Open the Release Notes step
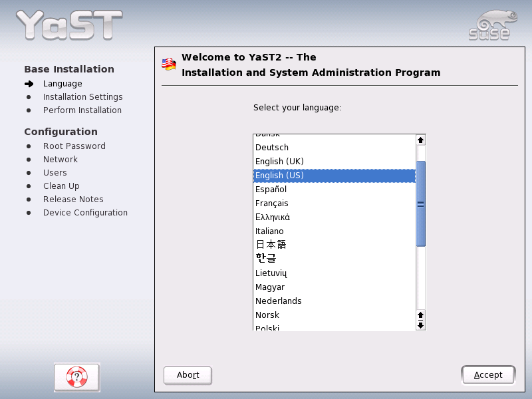 point(73,199)
